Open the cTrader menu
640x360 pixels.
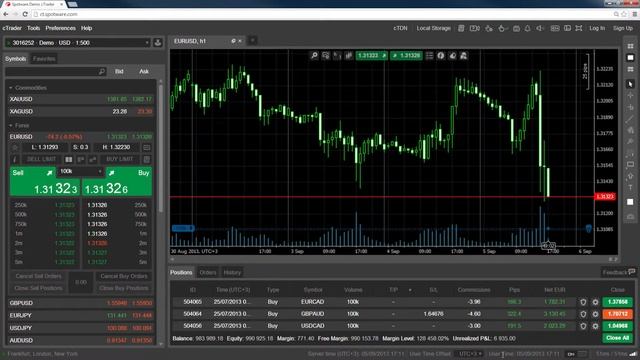(12, 28)
